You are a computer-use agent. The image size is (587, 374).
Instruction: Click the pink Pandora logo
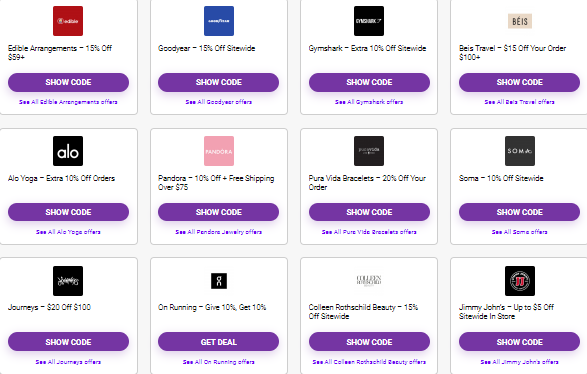pyautogui.click(x=219, y=151)
